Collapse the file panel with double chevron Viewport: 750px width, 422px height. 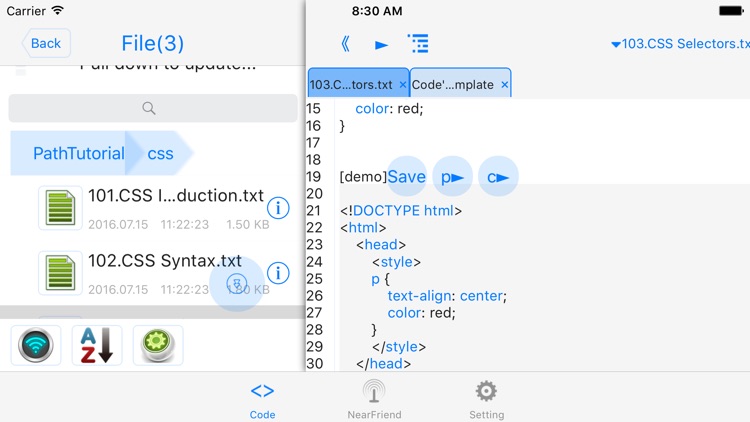(x=345, y=44)
